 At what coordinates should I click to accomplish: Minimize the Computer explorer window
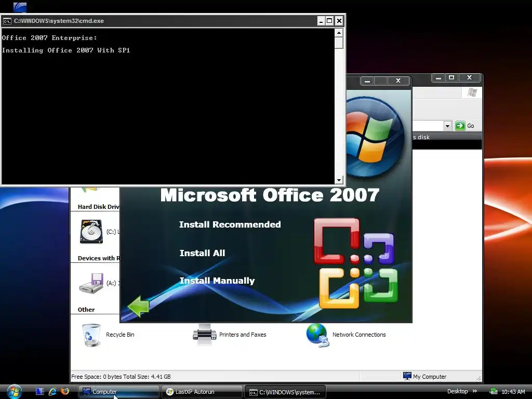pos(438,78)
